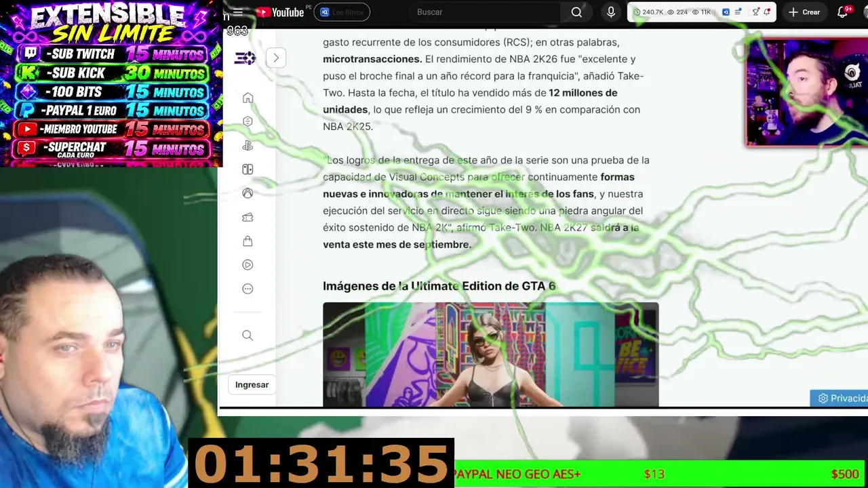This screenshot has width=868, height=488.
Task: Open the sidebar search magnifier
Action: click(x=248, y=335)
